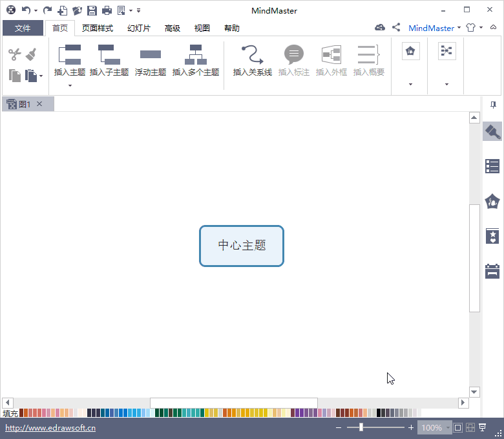This screenshot has height=439, width=504.
Task: Click the 插入主题 (Insert Topic) icon
Action: 69,55
